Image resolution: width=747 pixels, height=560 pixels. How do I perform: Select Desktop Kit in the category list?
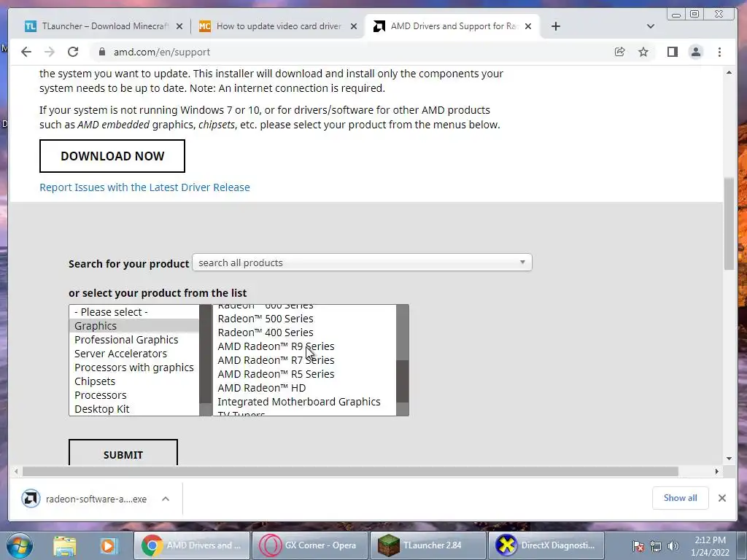click(134, 408)
